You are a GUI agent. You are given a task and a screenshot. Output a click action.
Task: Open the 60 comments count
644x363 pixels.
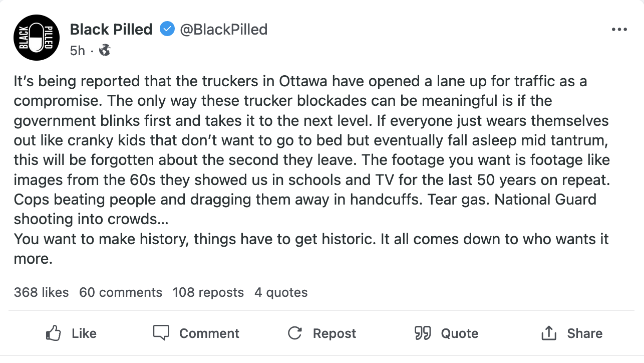tap(121, 292)
